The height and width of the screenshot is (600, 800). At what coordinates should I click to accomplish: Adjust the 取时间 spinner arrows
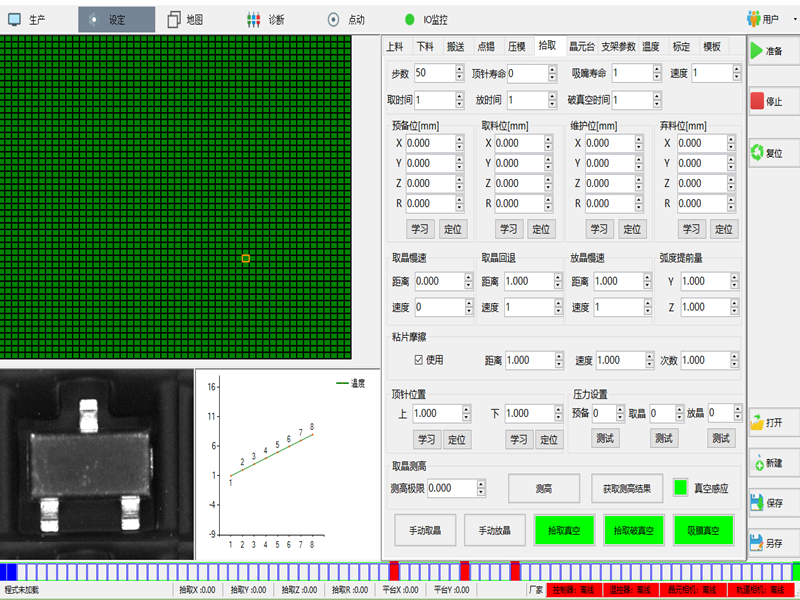[459, 100]
